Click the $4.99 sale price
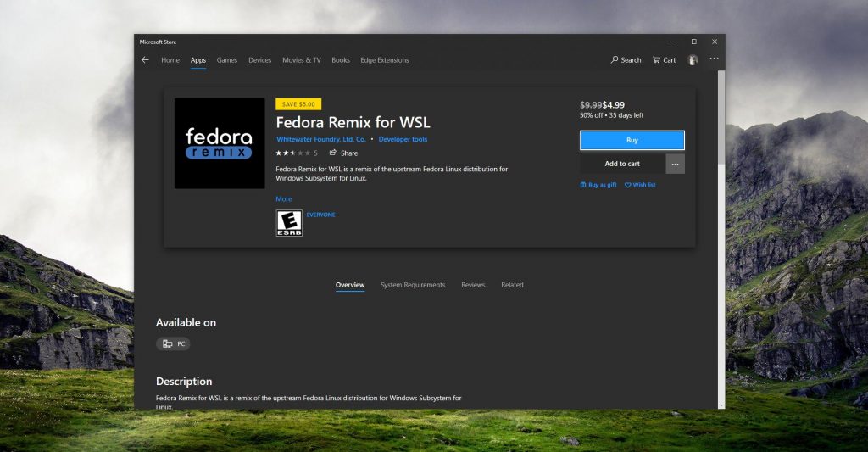This screenshot has width=868, height=452. pyautogui.click(x=614, y=104)
